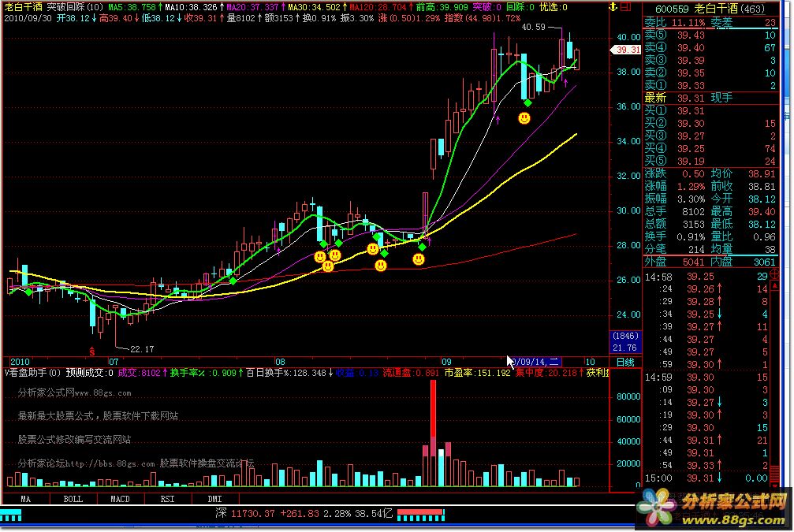The width and height of the screenshot is (794, 532).
Task: Click the tallest red volume spike bar
Action: 434,433
